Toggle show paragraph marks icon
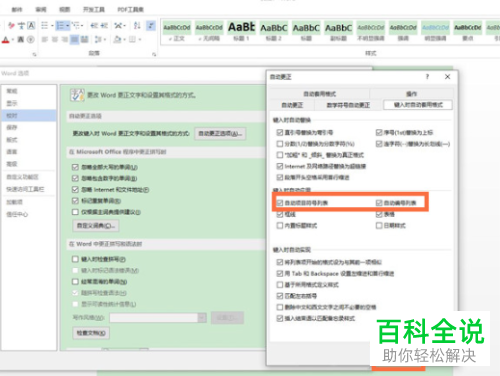500x376 pixels. pyautogui.click(x=151, y=25)
